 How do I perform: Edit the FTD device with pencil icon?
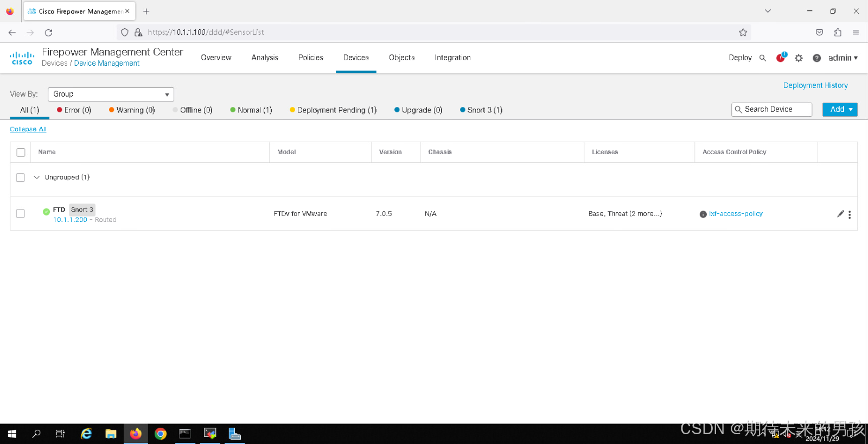[x=840, y=214]
